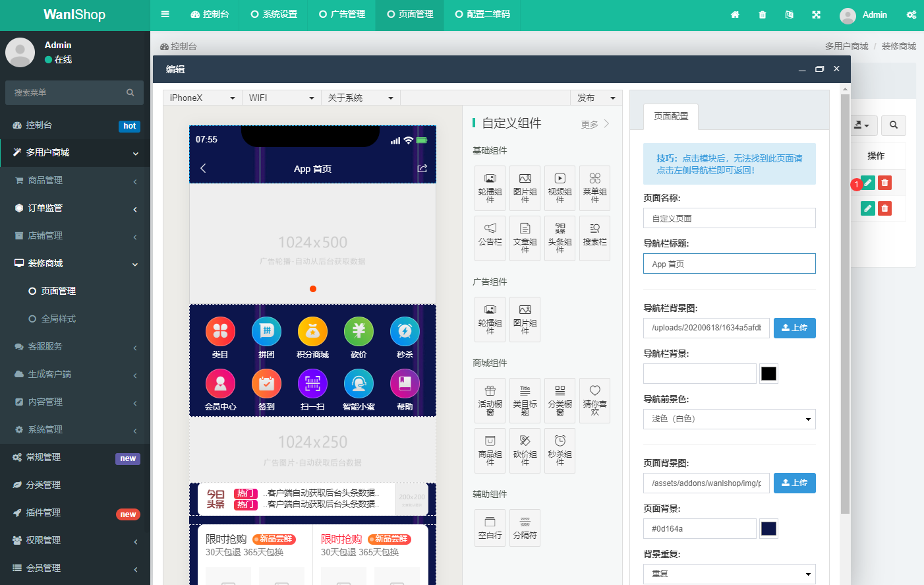Add the 类目标题 component
The width and height of the screenshot is (924, 585).
(x=525, y=400)
